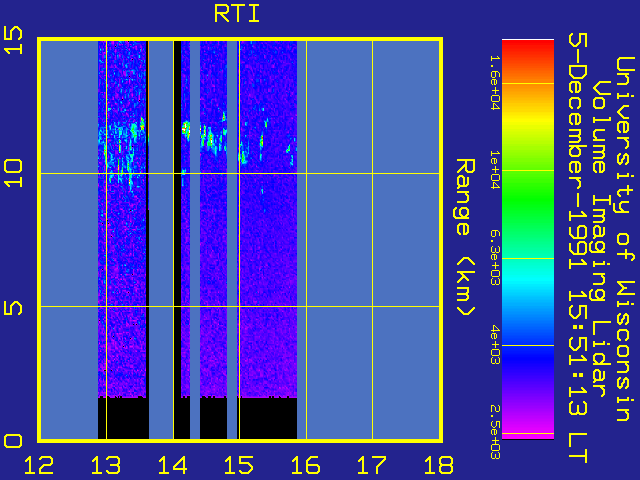This screenshot has width=640, height=480.
Task: Click the bright cloud return just after 14
Action: pyautogui.click(x=186, y=129)
